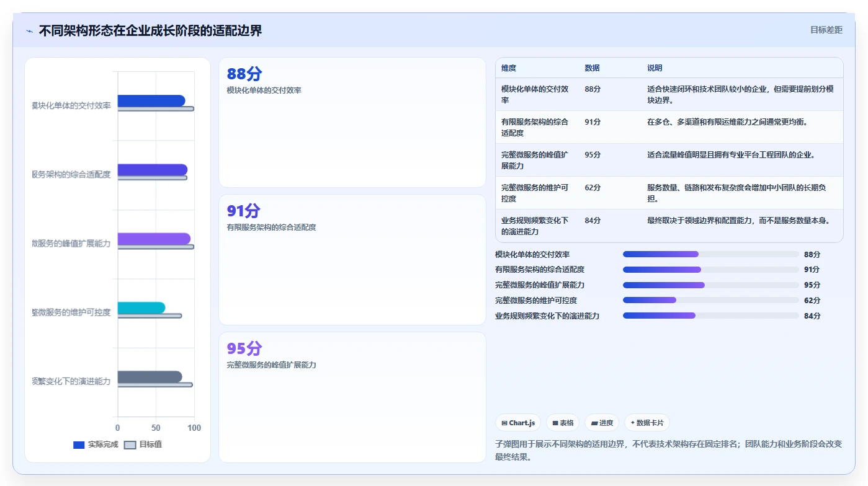Screen dimensions: 868x486
Task: Click chart y-axis label 莫块化单体的交付效率
Action: pyautogui.click(x=71, y=106)
